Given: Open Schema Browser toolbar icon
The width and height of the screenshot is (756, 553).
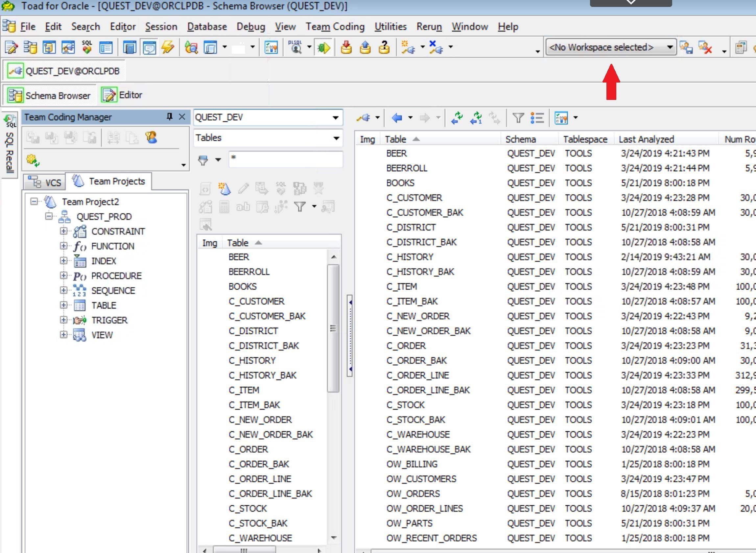Looking at the screenshot, I should click(x=30, y=48).
